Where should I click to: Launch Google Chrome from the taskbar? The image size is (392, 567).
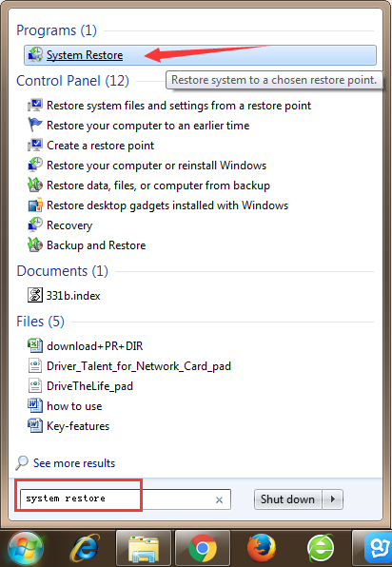pos(203,548)
